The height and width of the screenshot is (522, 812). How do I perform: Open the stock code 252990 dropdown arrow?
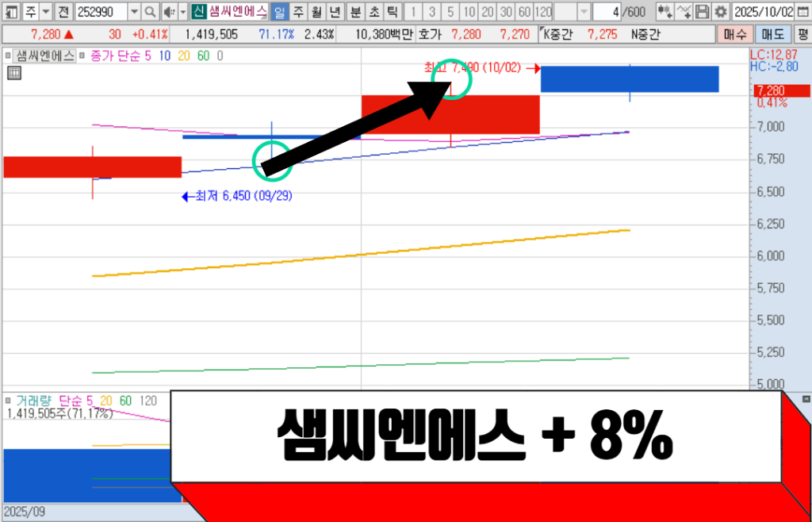point(133,12)
